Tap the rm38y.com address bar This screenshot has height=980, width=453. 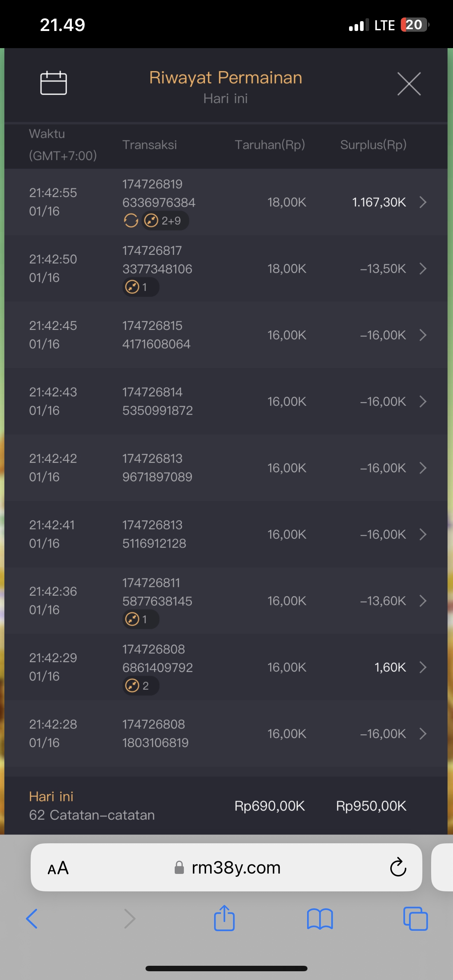coord(236,868)
